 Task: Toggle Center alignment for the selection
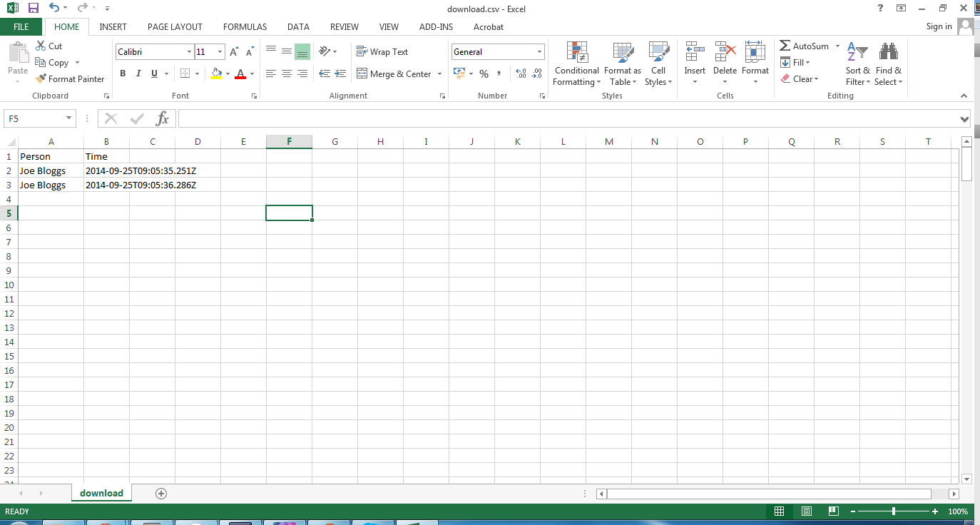(287, 73)
